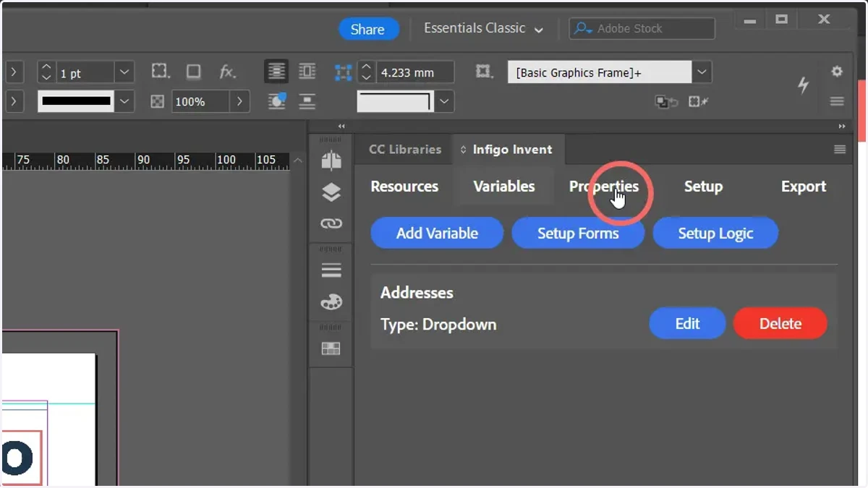Click Setup Forms button
This screenshot has width=868, height=488.
pos(578,234)
